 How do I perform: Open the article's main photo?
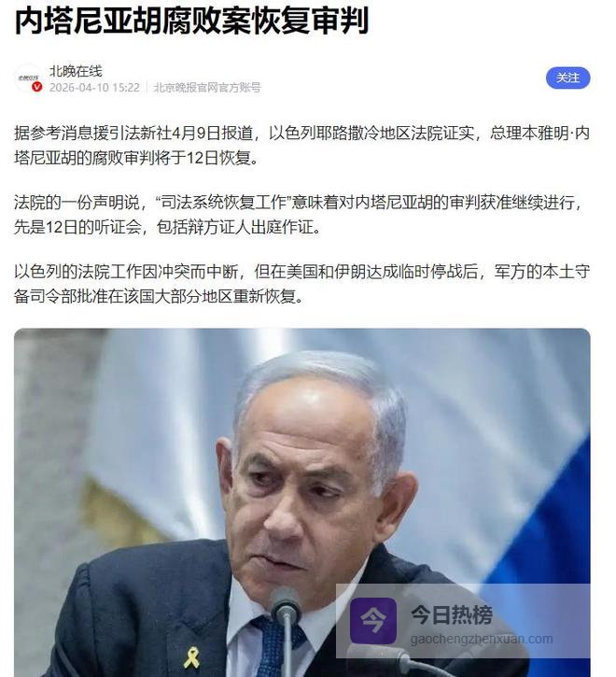[301, 502]
